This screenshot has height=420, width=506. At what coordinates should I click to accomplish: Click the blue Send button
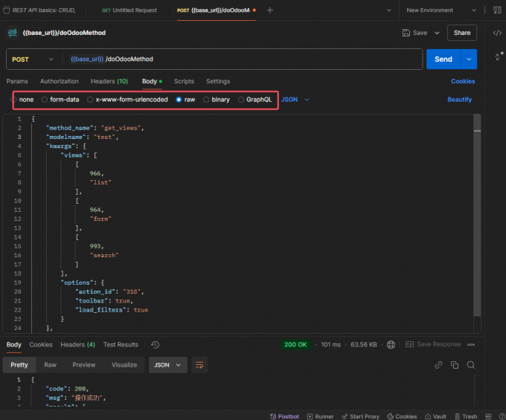pos(443,59)
